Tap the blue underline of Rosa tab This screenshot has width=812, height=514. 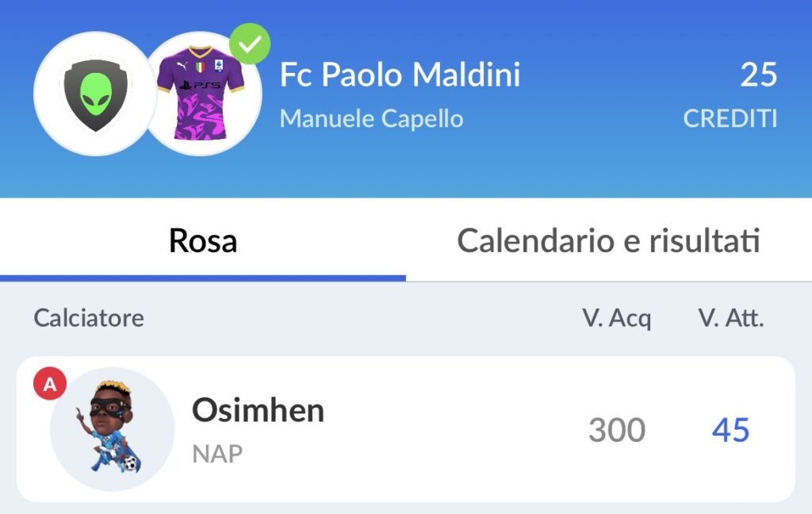(203, 278)
